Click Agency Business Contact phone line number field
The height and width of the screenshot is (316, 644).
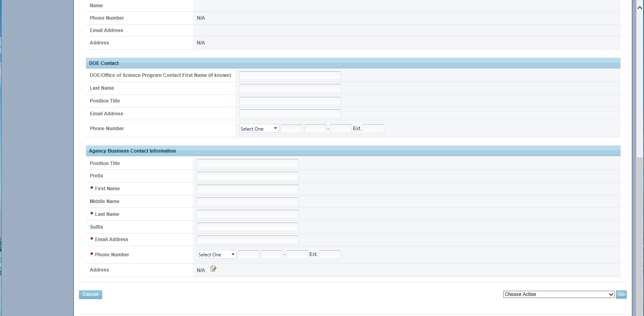point(297,254)
